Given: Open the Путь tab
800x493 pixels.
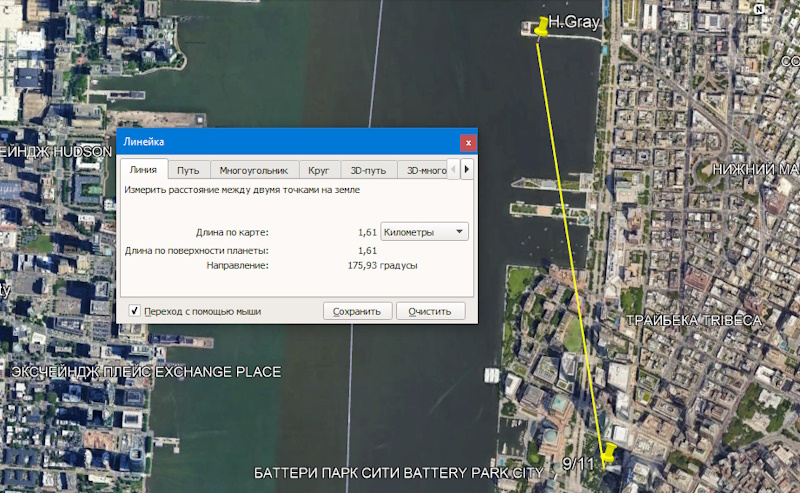Looking at the screenshot, I should (x=188, y=170).
